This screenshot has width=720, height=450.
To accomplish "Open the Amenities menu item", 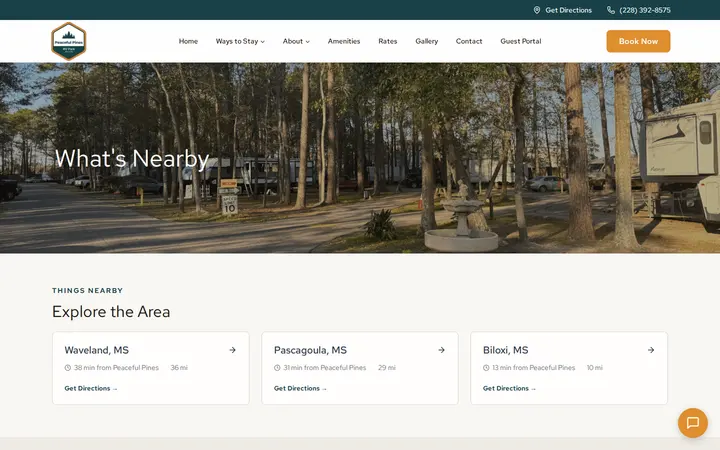I will (344, 41).
